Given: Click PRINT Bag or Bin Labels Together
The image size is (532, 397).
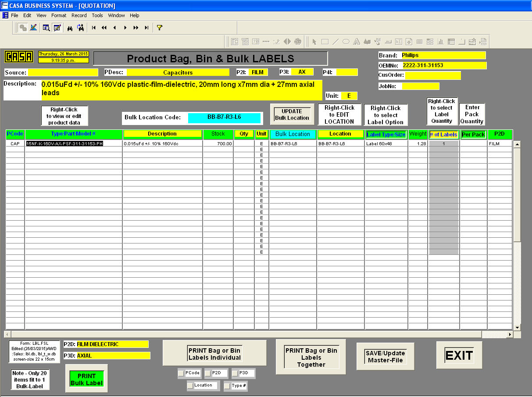Looking at the screenshot, I should [x=311, y=358].
